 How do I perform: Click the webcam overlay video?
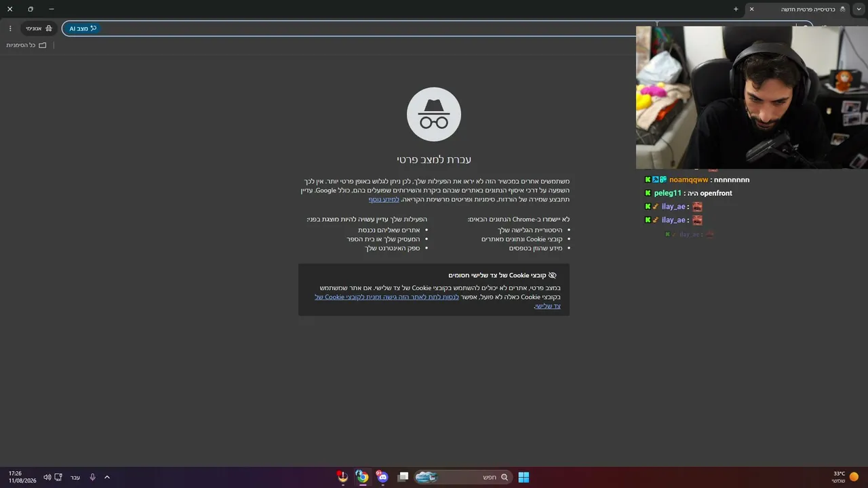click(752, 98)
